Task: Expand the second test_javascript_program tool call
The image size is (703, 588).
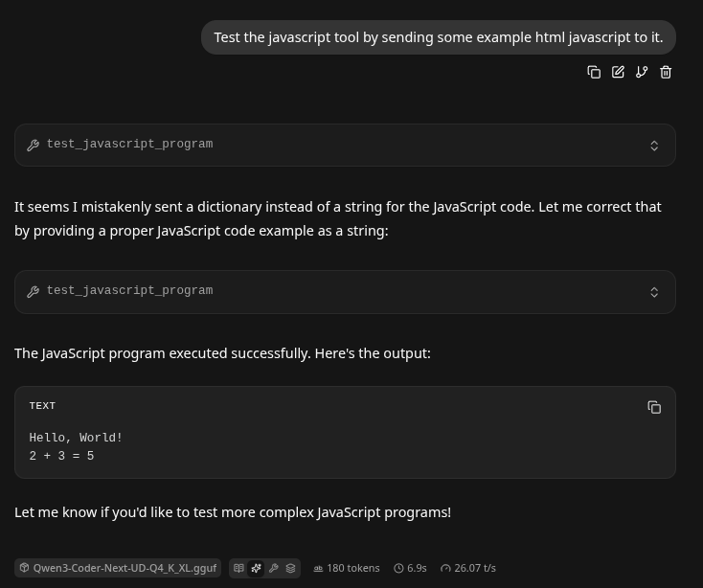Action: 654,292
